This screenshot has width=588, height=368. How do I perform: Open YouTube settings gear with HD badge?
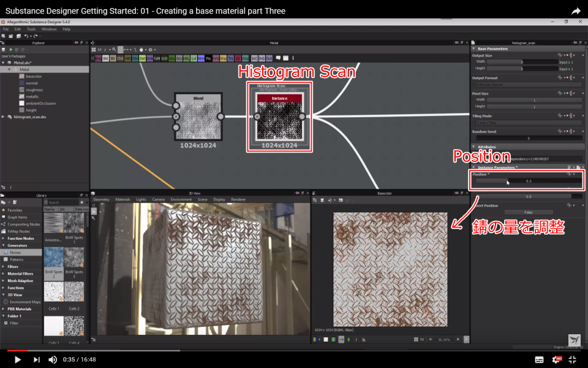557,360
